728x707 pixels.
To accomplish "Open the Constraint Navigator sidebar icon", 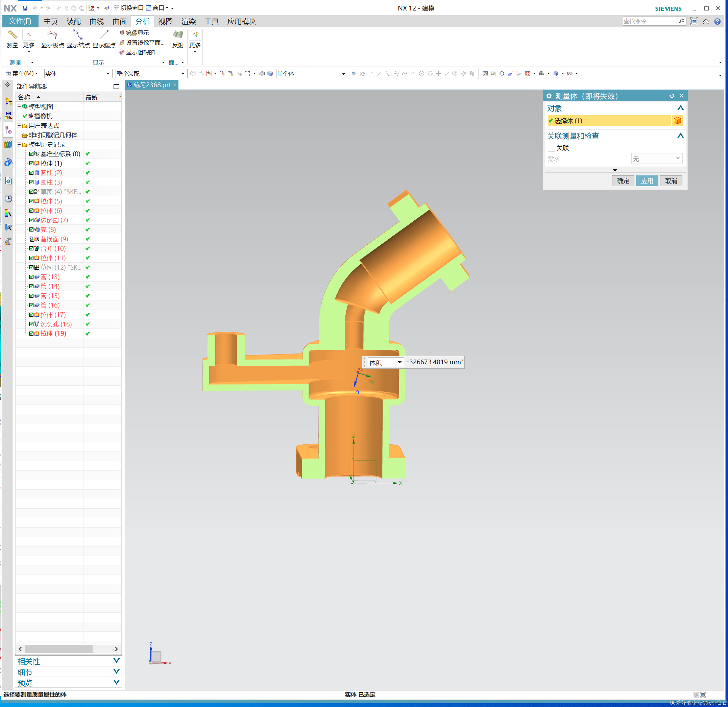I will click(x=8, y=116).
